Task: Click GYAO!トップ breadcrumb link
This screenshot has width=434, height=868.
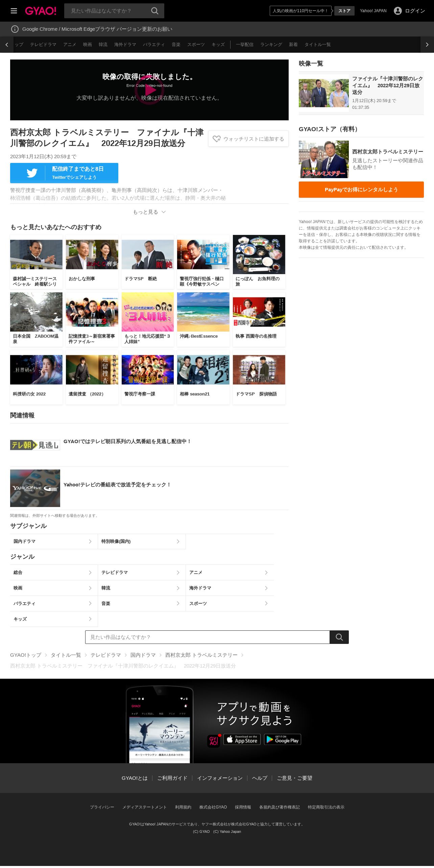Action: point(26,655)
